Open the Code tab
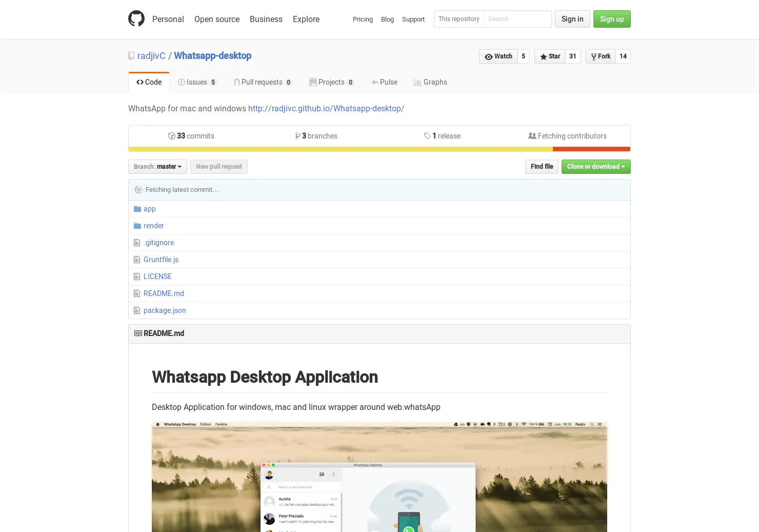The height and width of the screenshot is (532, 759). coord(149,82)
